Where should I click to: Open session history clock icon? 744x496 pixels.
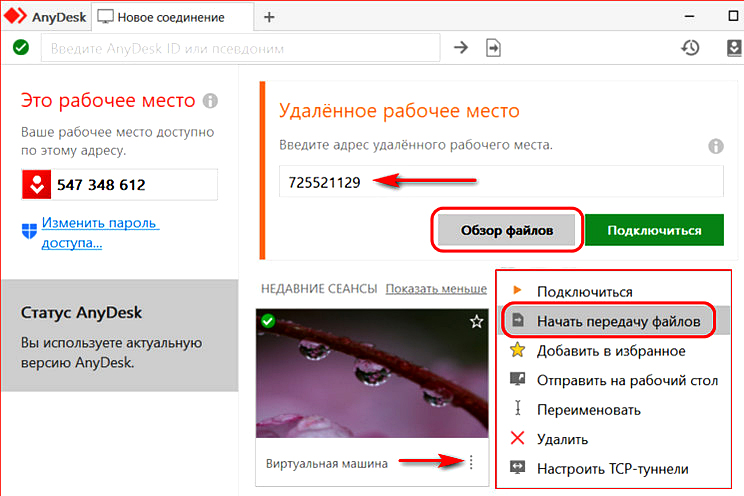pyautogui.click(x=690, y=47)
